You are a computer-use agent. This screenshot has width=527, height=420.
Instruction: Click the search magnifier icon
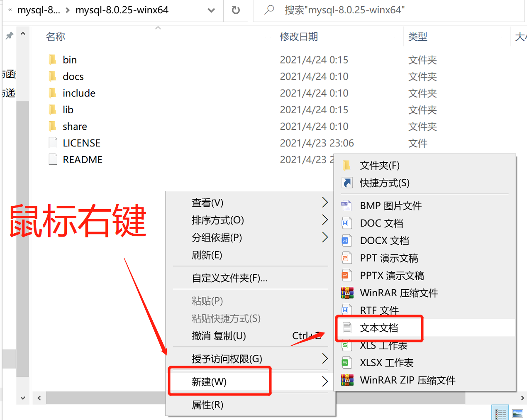269,10
